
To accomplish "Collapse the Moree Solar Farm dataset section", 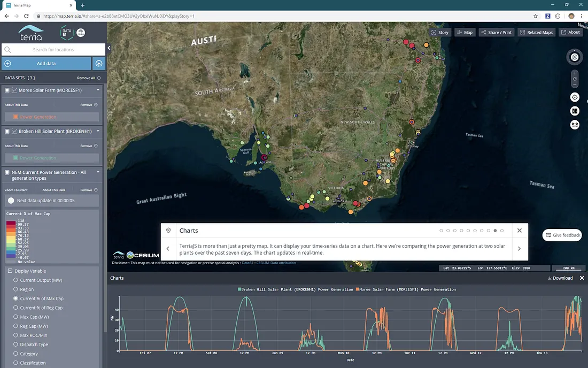I will pos(98,90).
